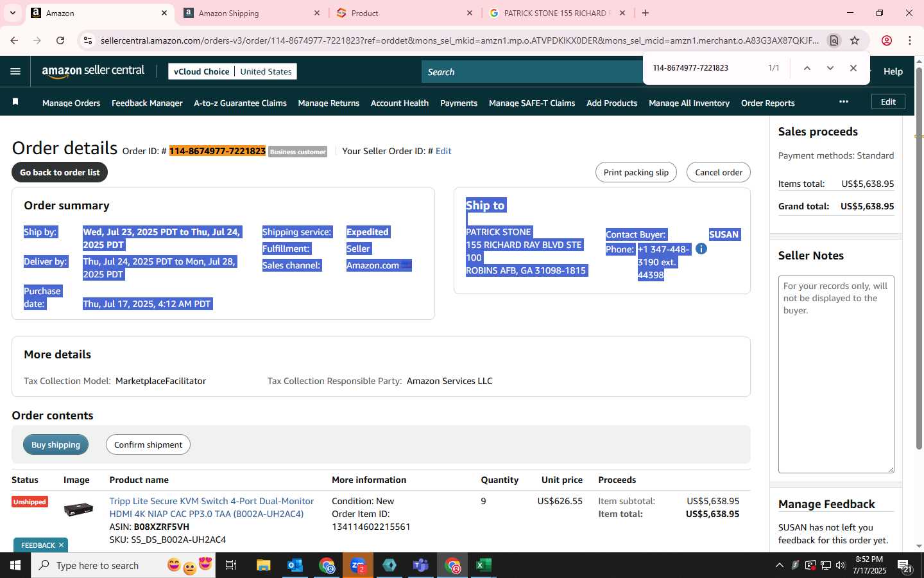This screenshot has height=578, width=924.
Task: Open Payments page
Action: click(459, 103)
